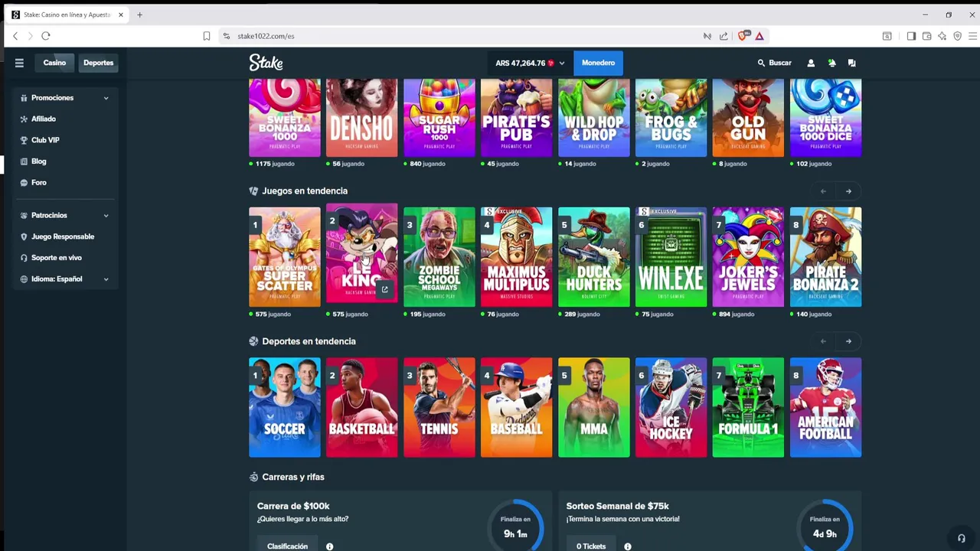Open live support headset icon
The image size is (980, 551).
(x=962, y=538)
